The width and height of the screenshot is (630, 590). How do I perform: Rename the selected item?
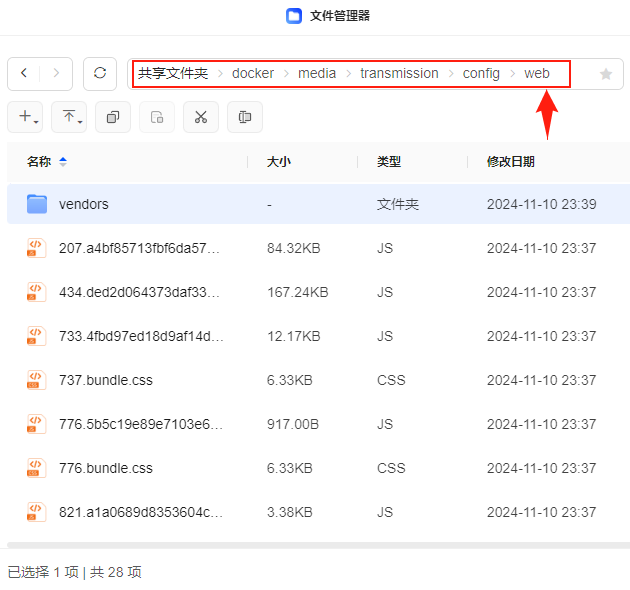tap(245, 117)
